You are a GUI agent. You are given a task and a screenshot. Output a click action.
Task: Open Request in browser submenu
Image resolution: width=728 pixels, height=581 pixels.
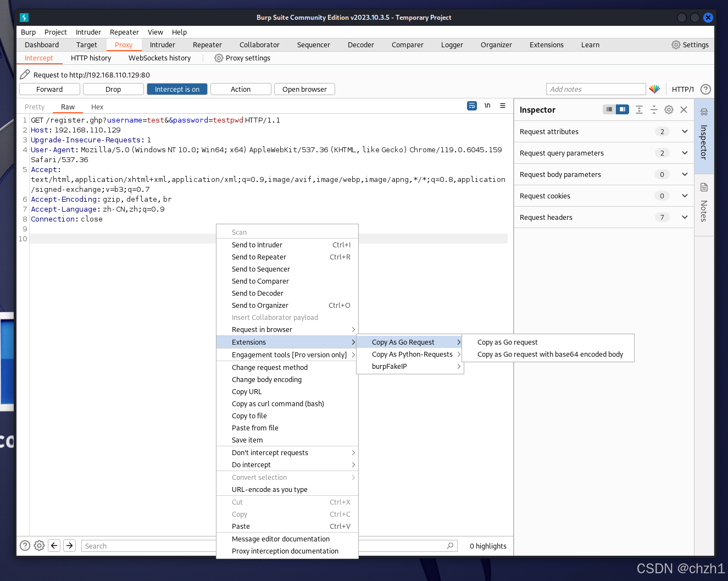pyautogui.click(x=287, y=330)
